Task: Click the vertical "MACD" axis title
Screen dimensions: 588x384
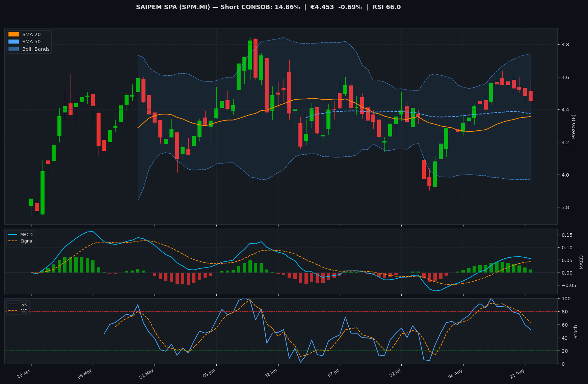Action: [581, 262]
